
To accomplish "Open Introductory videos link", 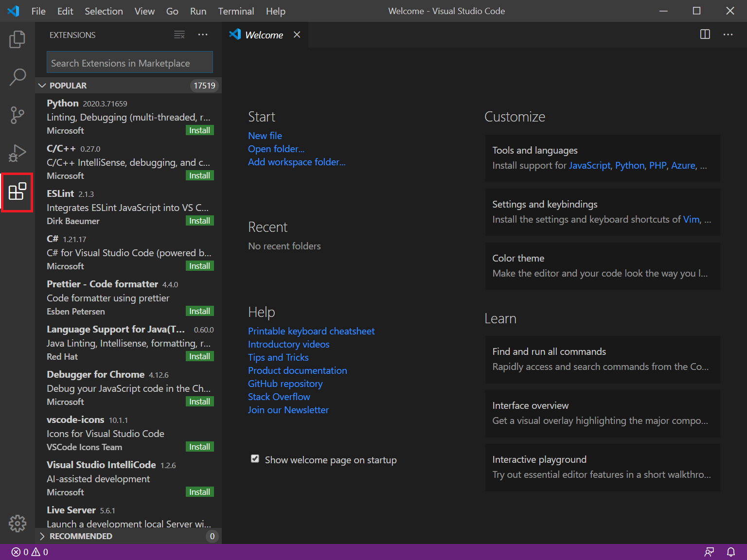I will tap(289, 344).
